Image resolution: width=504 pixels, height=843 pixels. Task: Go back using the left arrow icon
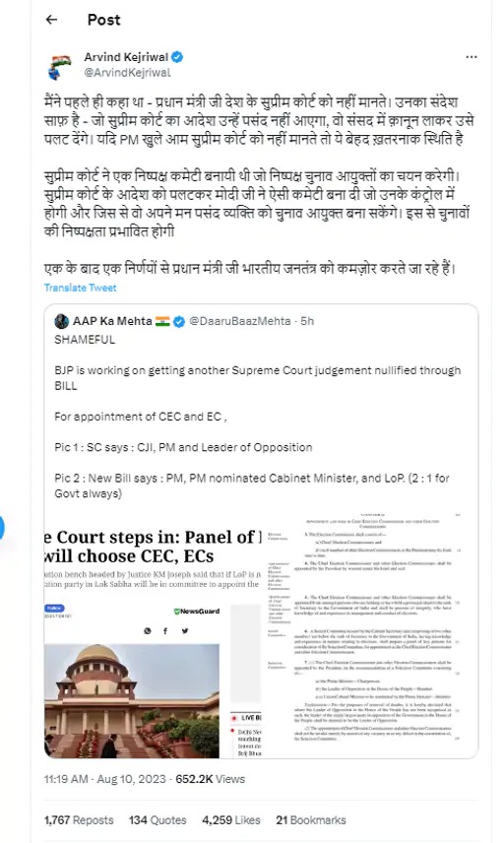coord(51,20)
